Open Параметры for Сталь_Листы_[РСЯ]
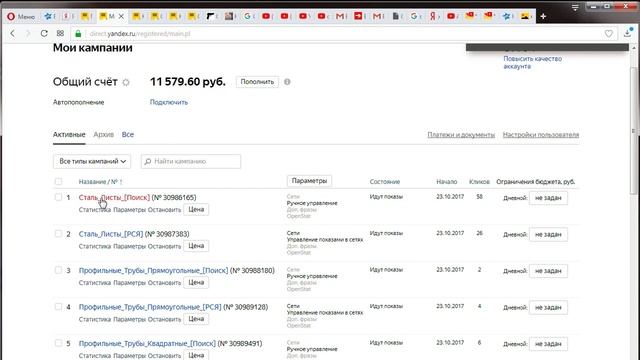This screenshot has height=360, width=640. click(x=129, y=246)
